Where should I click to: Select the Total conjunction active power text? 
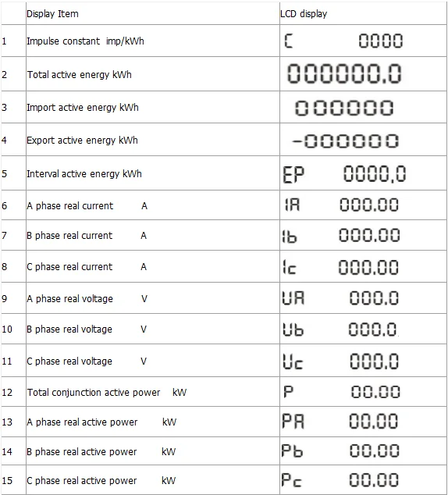[x=94, y=393]
